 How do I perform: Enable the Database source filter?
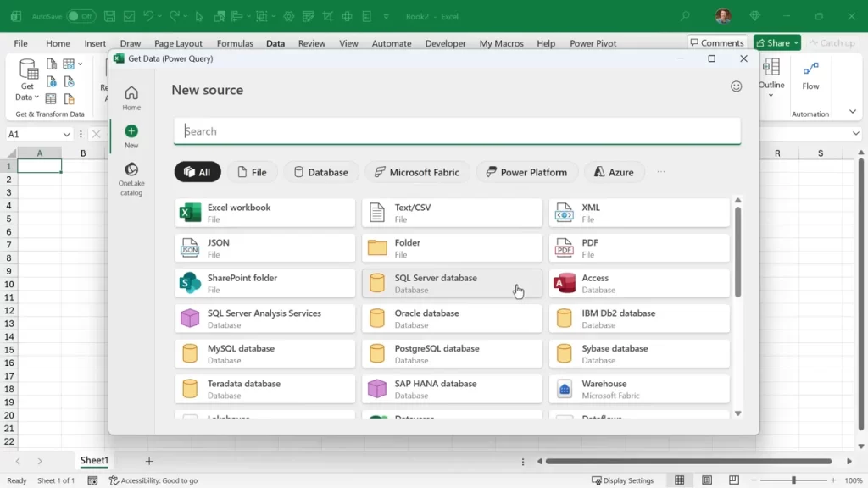321,172
